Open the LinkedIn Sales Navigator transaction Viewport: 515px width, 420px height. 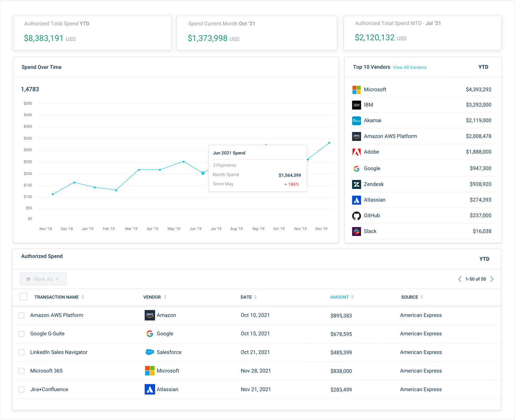59,352
